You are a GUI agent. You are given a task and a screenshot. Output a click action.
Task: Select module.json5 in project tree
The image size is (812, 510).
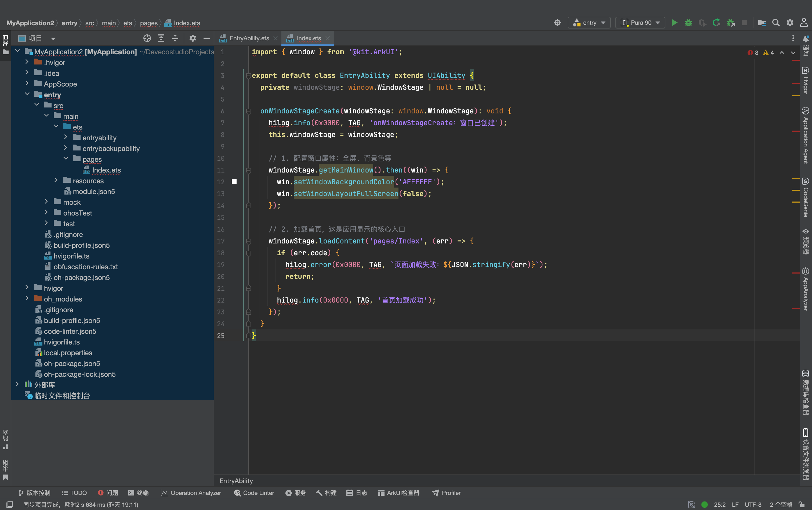94,191
